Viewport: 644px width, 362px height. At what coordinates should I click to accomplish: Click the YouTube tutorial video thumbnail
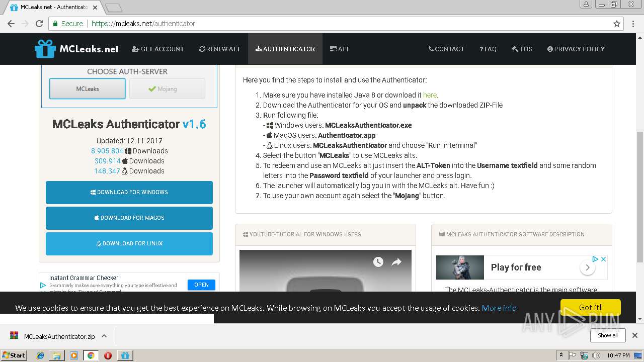[x=326, y=270]
